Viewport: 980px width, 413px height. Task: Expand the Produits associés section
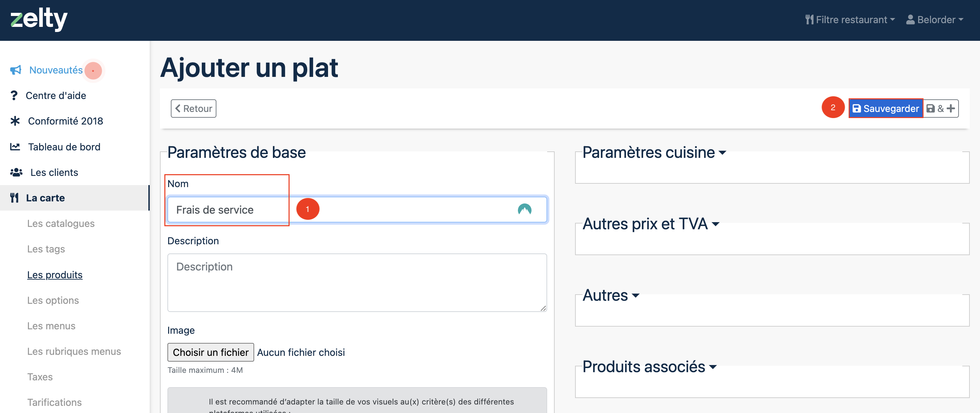click(649, 367)
